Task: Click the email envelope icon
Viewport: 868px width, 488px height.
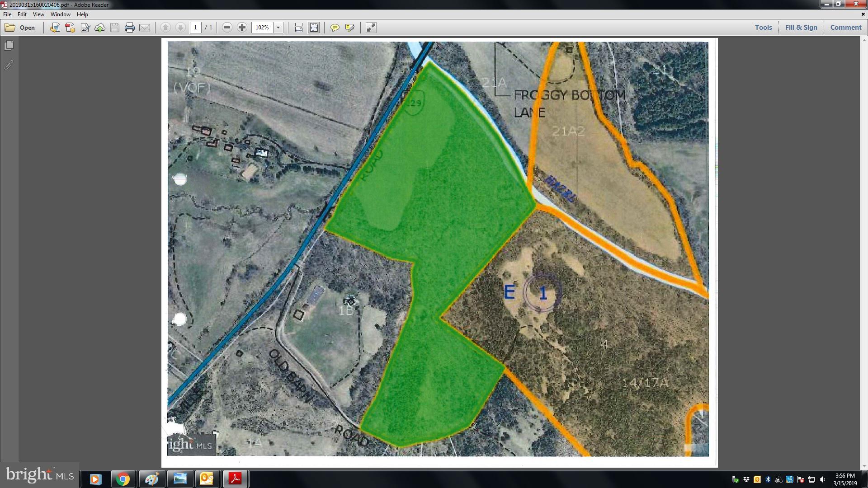Action: tap(145, 28)
